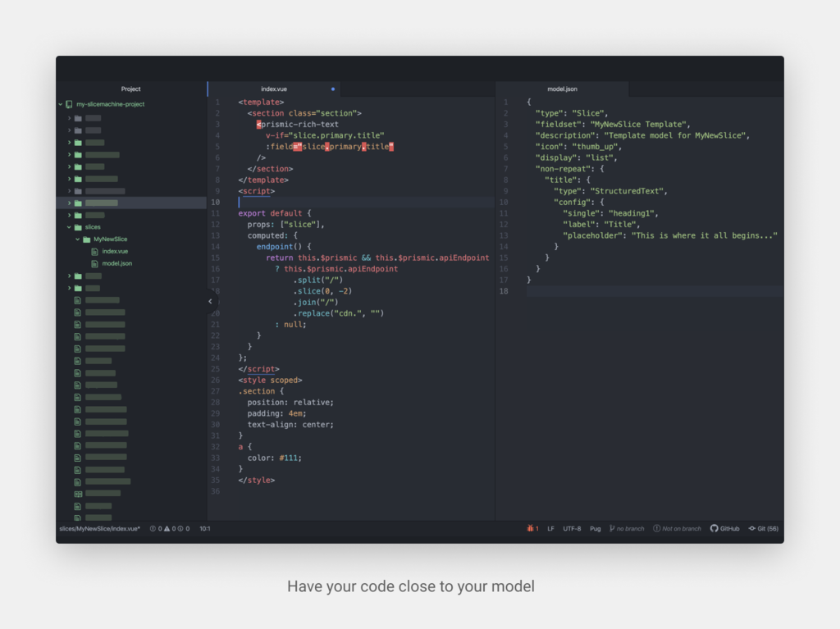Change the language grammar from Pug
This screenshot has width=840, height=629.
[595, 529]
